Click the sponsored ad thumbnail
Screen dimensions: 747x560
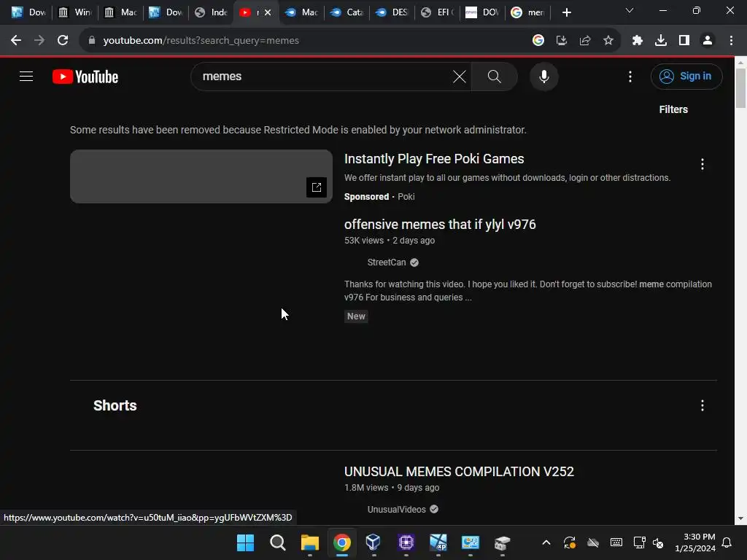tap(201, 176)
